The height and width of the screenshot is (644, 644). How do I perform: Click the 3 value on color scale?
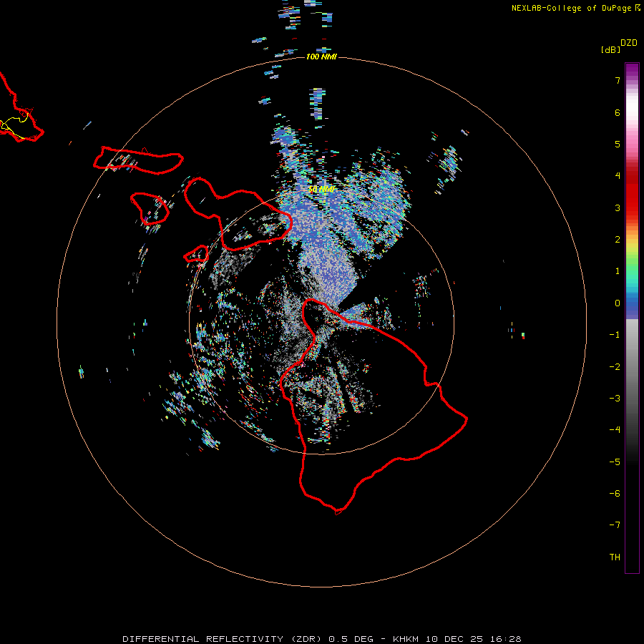pyautogui.click(x=618, y=208)
